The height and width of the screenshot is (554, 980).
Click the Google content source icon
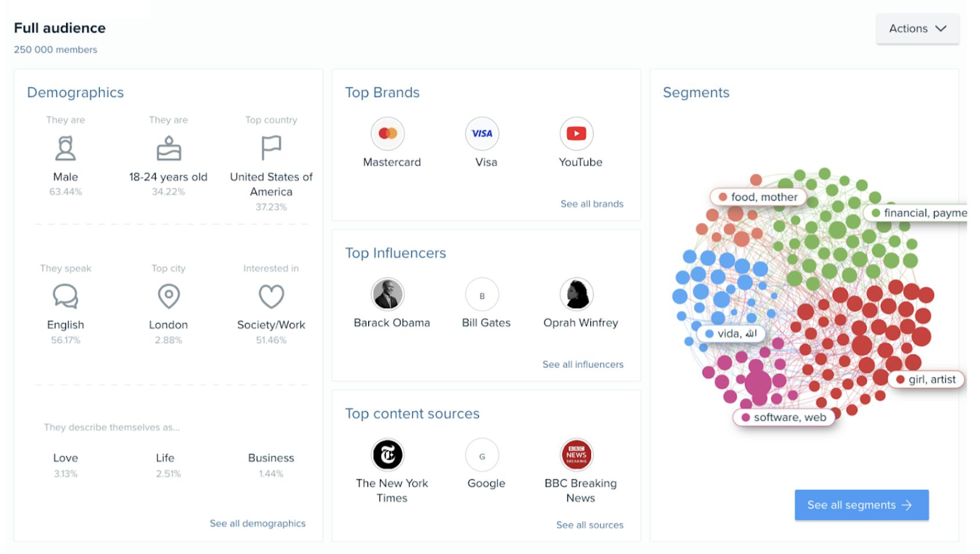tap(482, 455)
